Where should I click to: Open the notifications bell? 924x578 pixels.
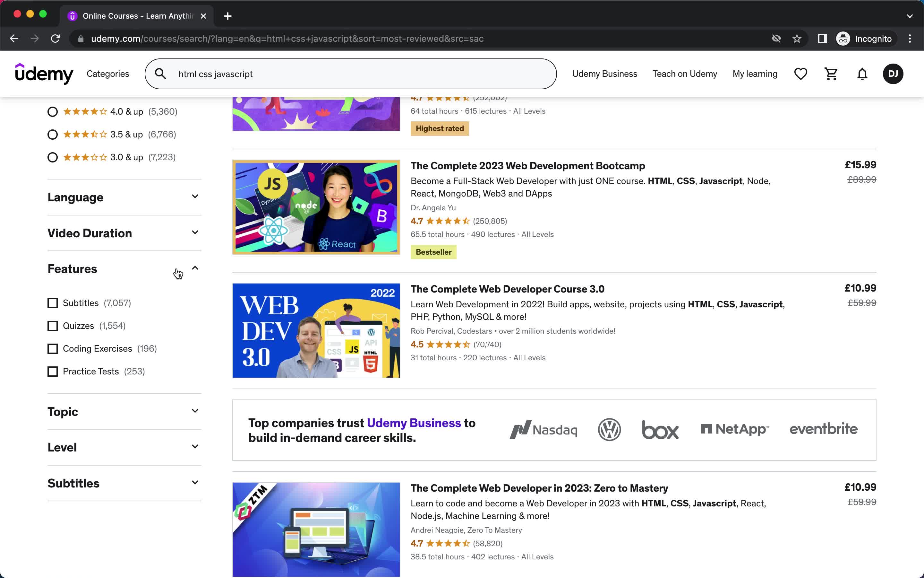pyautogui.click(x=862, y=74)
